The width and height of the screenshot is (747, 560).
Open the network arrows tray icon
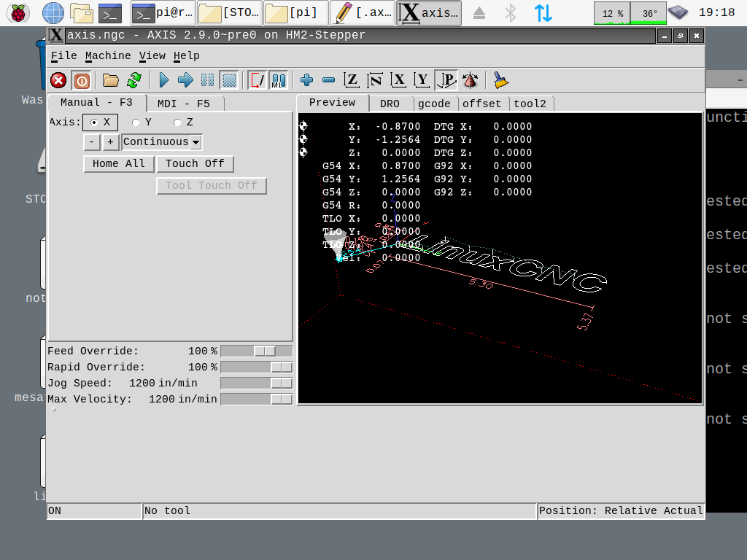coord(543,13)
